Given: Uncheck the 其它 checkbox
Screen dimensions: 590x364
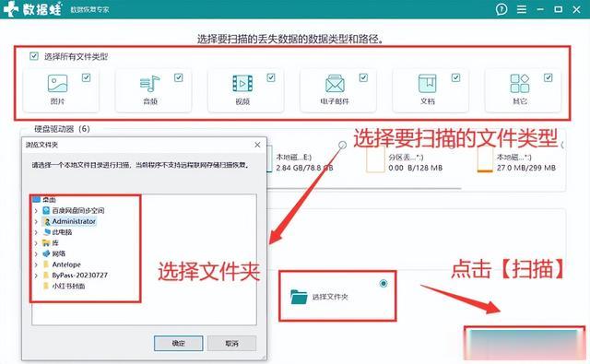Looking at the screenshot, I should pos(549,77).
